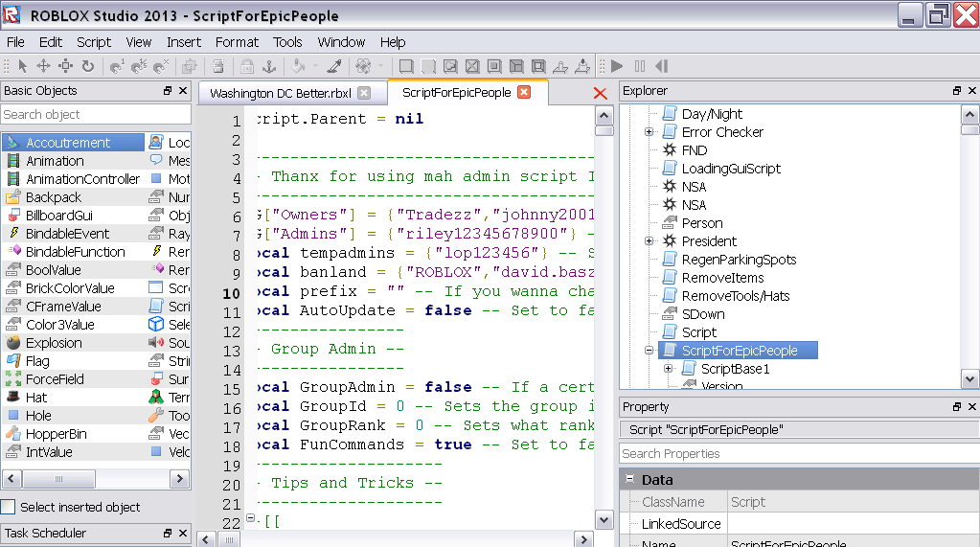Select the Rotate tool in toolbar
This screenshot has width=980, height=547.
pyautogui.click(x=88, y=66)
